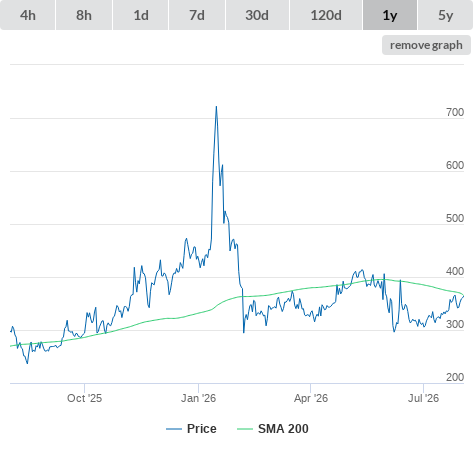Viewport: 474px width, 455px height.
Task: Toggle the Price series legend entry
Action: pyautogui.click(x=191, y=429)
